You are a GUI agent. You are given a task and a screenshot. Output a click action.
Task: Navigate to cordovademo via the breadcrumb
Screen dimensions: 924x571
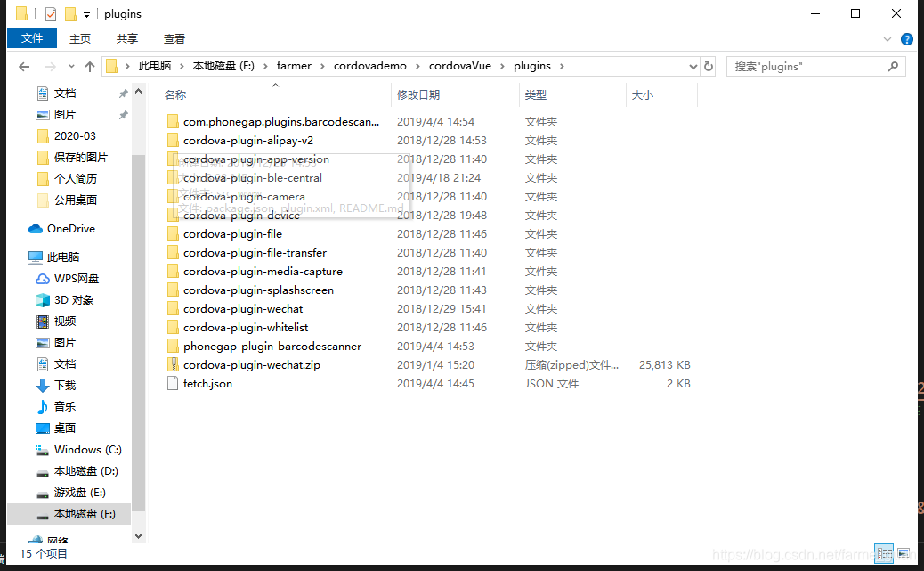pos(370,65)
